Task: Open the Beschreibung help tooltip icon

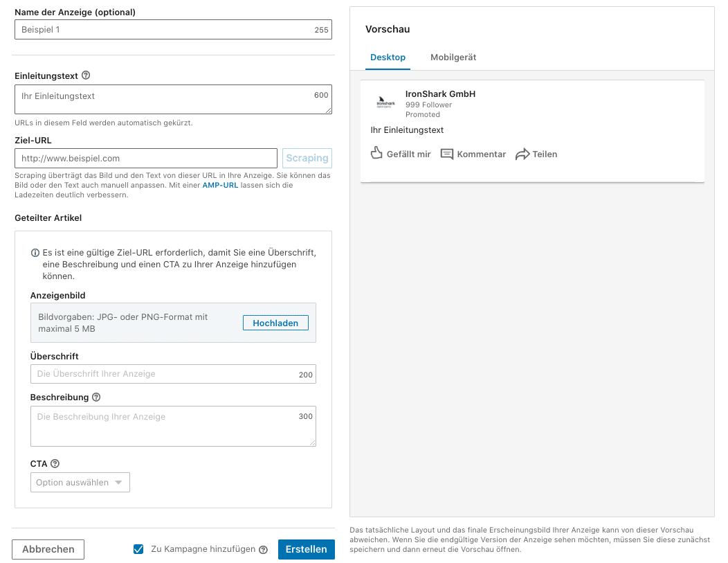Action: (x=95, y=398)
